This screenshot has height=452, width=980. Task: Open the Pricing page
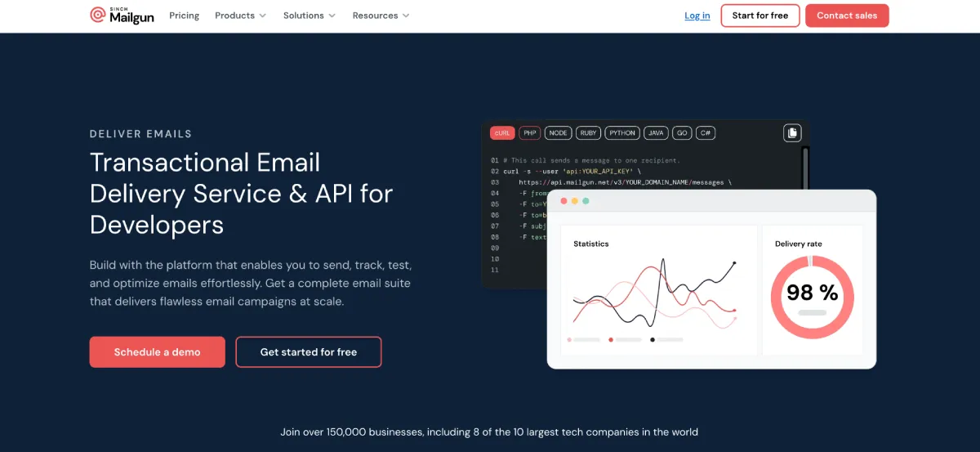click(x=185, y=16)
